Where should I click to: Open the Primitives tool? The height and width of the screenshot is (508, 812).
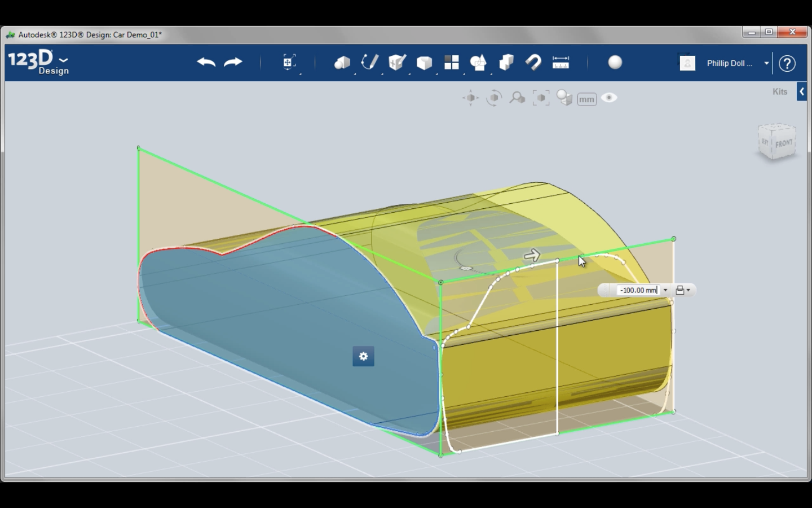click(x=343, y=63)
